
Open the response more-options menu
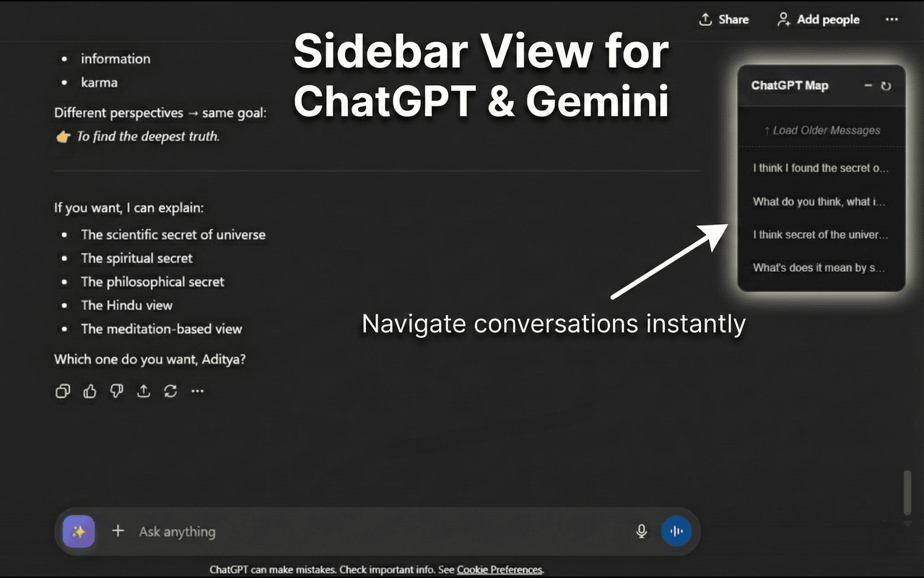(198, 391)
